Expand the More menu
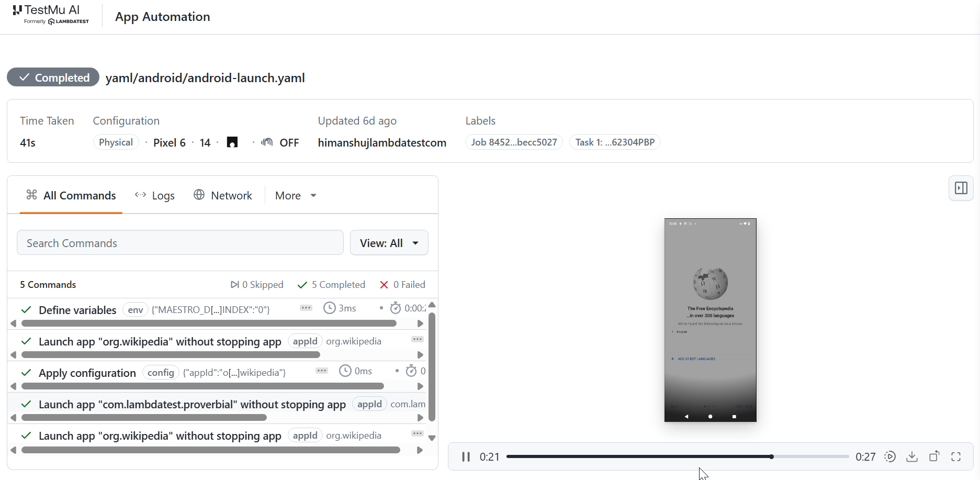The height and width of the screenshot is (480, 980). click(x=296, y=195)
